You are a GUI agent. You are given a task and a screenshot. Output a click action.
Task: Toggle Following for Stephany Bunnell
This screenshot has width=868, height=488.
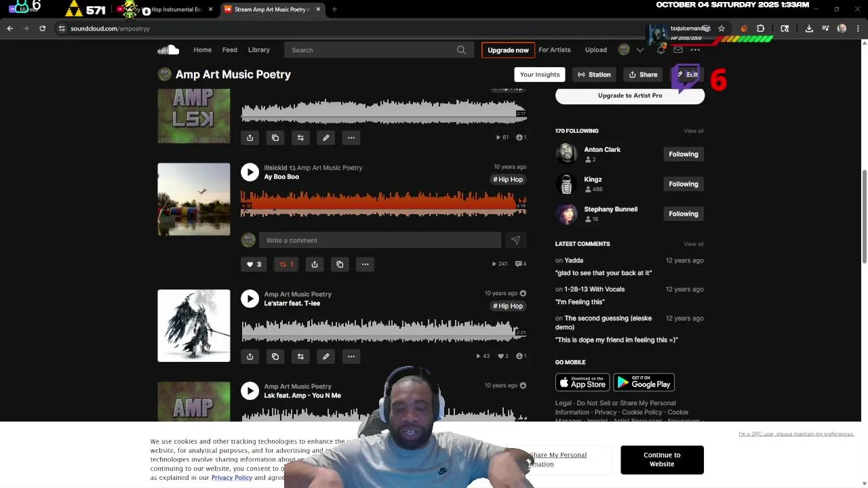click(x=684, y=213)
